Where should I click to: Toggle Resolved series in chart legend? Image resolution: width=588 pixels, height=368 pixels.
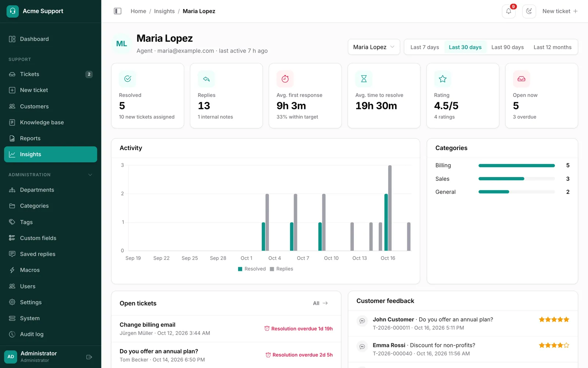pyautogui.click(x=252, y=269)
